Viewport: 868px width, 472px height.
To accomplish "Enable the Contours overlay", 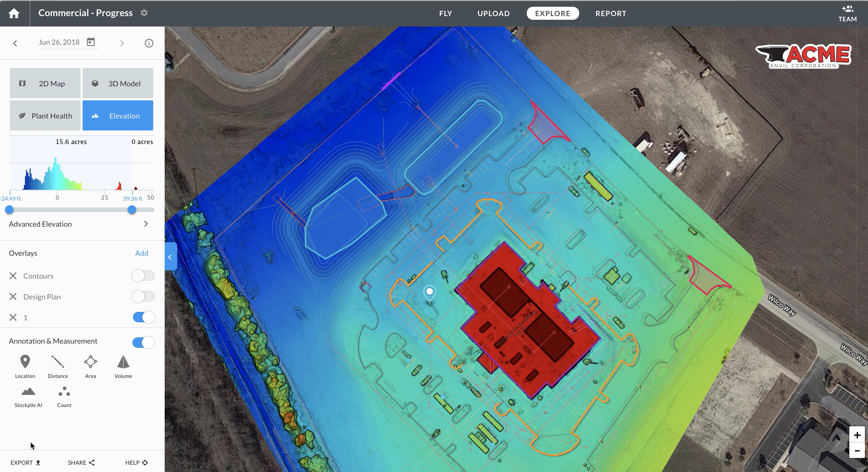I will tap(143, 276).
